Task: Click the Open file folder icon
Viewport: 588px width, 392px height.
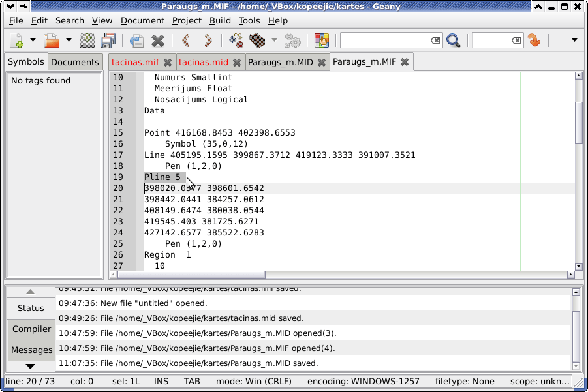Action: [x=52, y=40]
